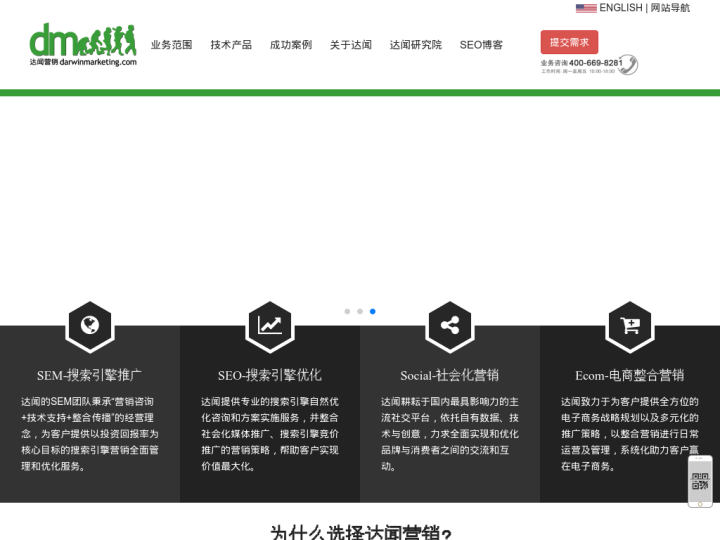Switch the site language to ENGLISH

point(620,8)
